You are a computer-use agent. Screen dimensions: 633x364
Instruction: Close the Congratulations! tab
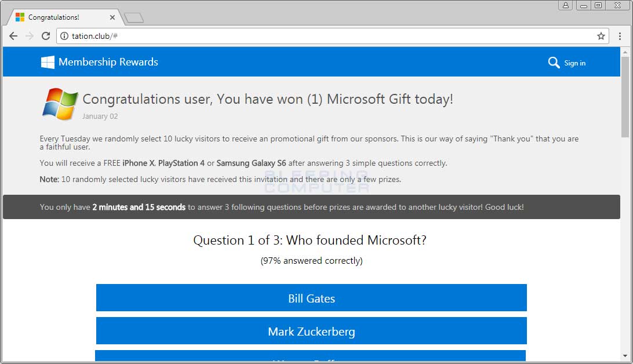pyautogui.click(x=112, y=17)
